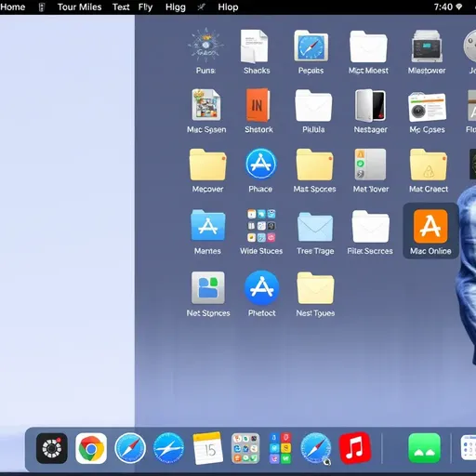Open the Miastower device icon

[427, 46]
